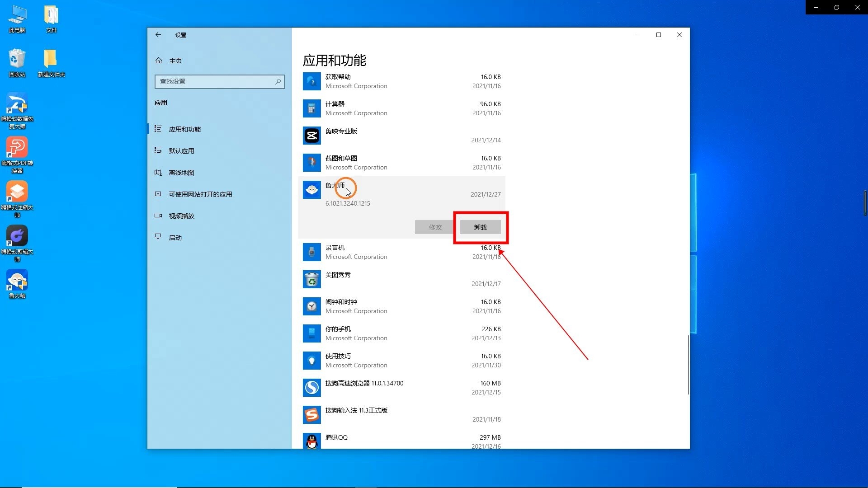Screen dimensions: 868x488
Task: Go to 主页 settings home
Action: [x=176, y=60]
